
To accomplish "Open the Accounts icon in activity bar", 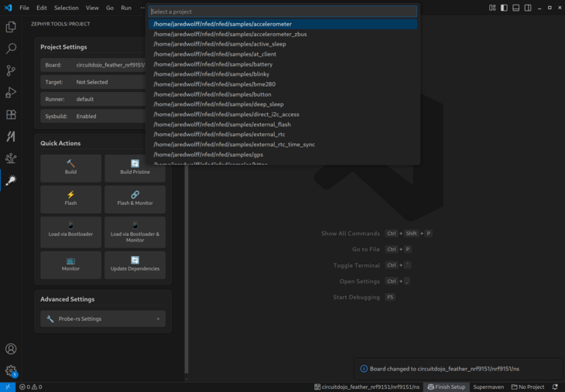I will (11, 349).
